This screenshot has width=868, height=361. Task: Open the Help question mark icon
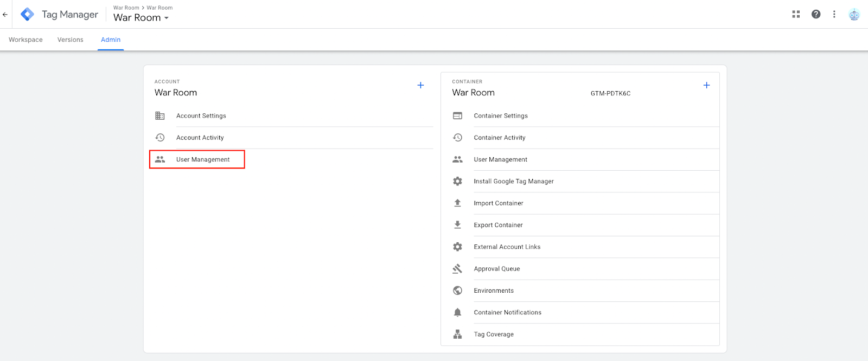pos(816,14)
